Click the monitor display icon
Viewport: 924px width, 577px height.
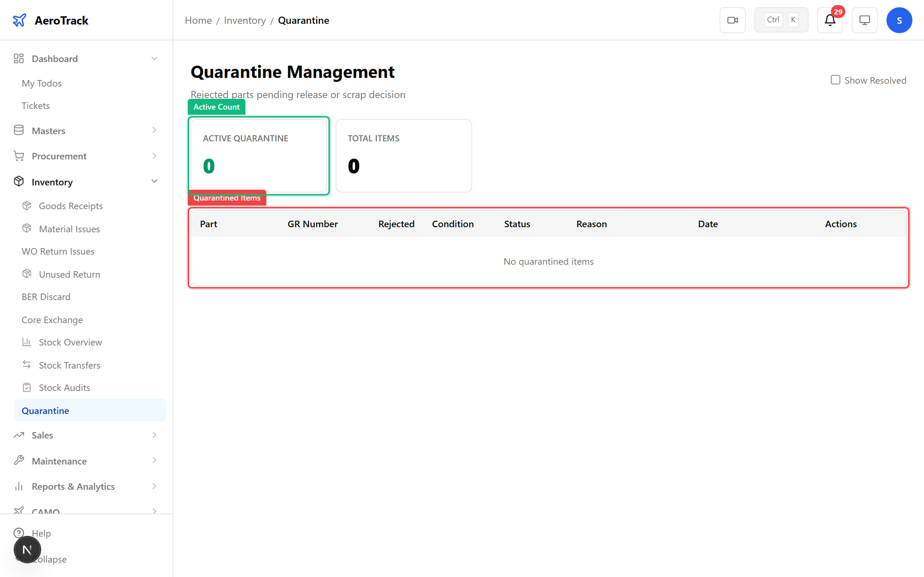coord(864,20)
